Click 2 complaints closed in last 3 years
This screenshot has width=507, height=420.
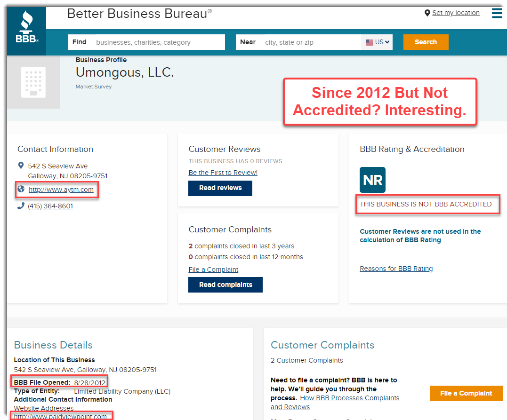241,246
